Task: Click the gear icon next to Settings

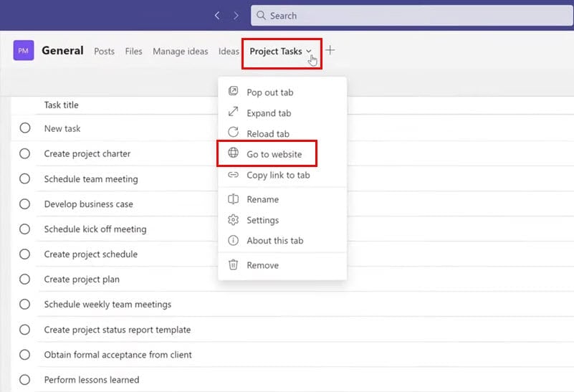Action: click(x=233, y=220)
